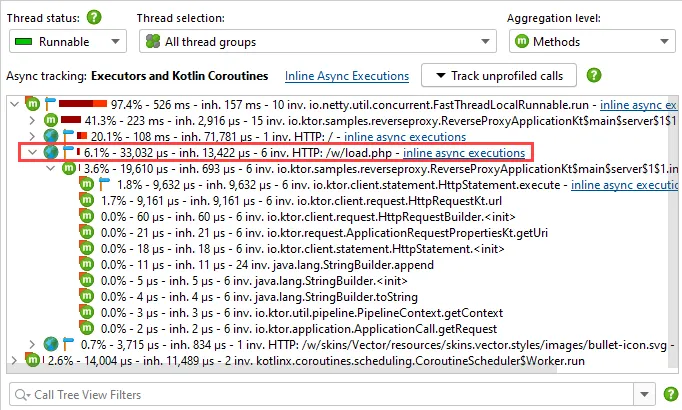This screenshot has height=410, width=682.
Task: Select the HttpRequestKt.url tree row
Action: pos(301,200)
